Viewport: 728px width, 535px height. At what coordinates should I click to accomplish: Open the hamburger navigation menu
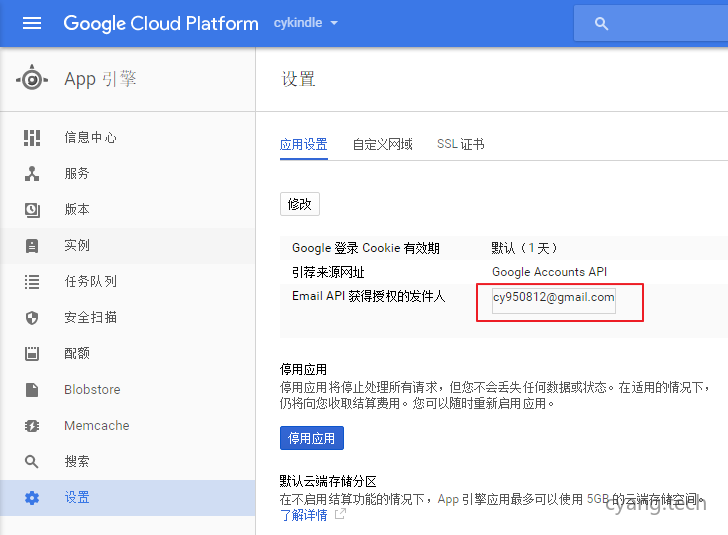(32, 23)
